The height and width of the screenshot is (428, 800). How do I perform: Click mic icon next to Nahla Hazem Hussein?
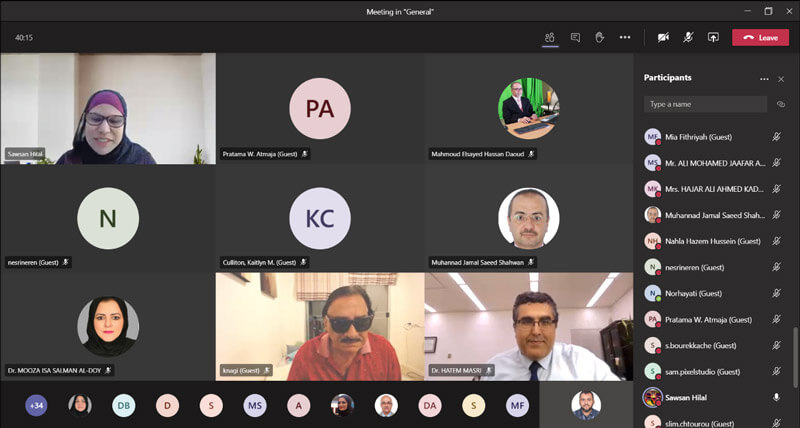pyautogui.click(x=776, y=241)
